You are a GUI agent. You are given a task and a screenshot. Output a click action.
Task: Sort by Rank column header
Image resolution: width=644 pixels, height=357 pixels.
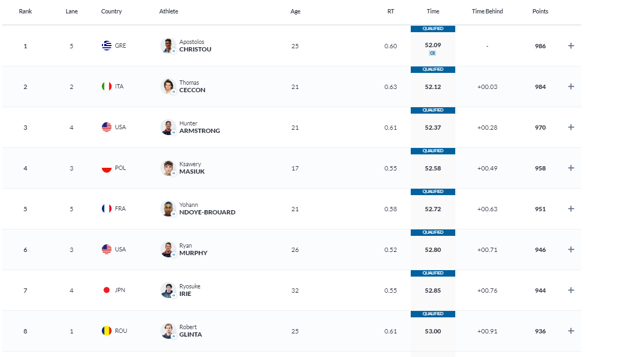point(25,11)
